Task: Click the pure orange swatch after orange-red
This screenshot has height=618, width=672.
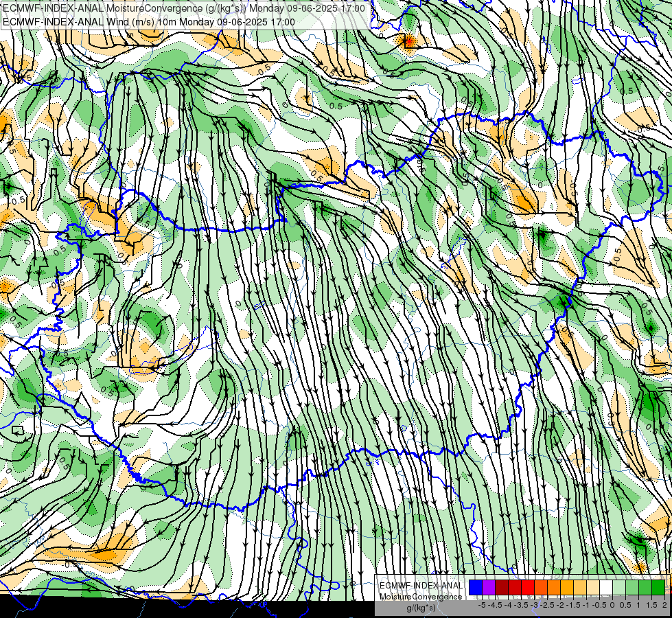Action: (x=554, y=587)
